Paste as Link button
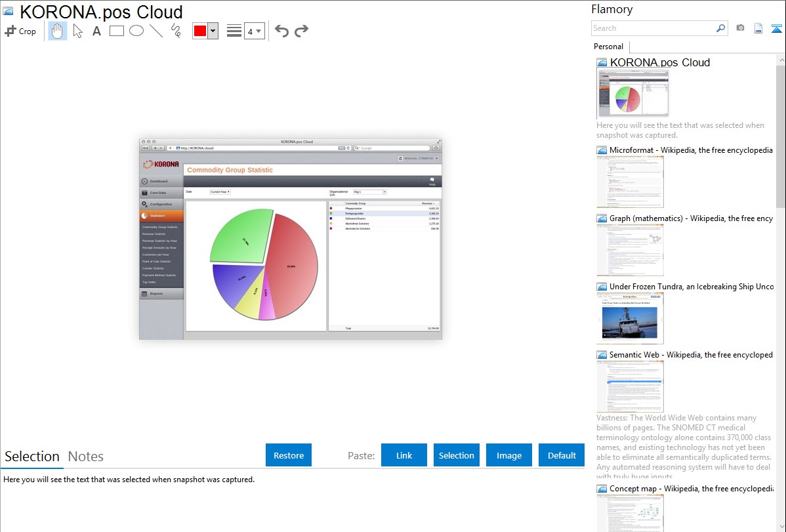Viewport: 786px width, 532px height. 404,455
